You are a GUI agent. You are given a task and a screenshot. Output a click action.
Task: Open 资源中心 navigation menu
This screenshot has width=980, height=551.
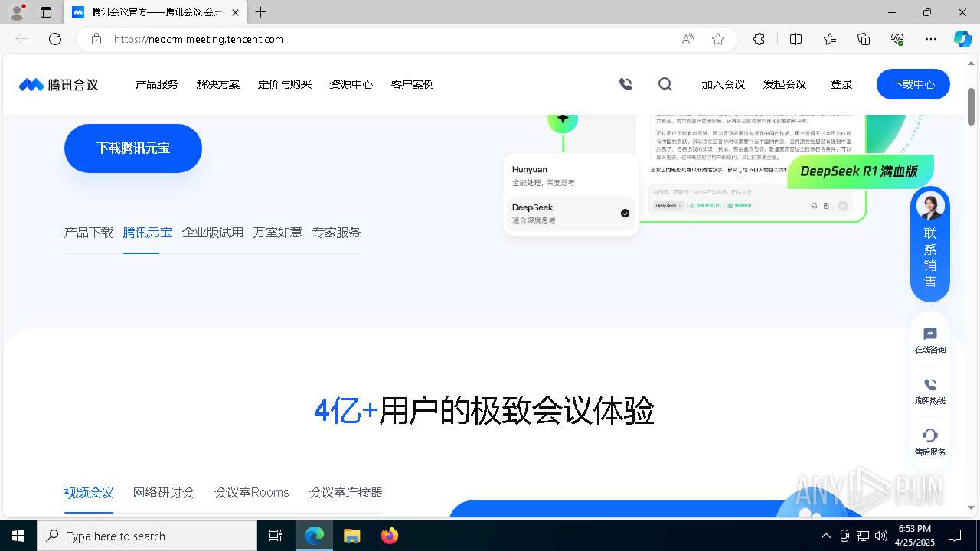pos(351,84)
